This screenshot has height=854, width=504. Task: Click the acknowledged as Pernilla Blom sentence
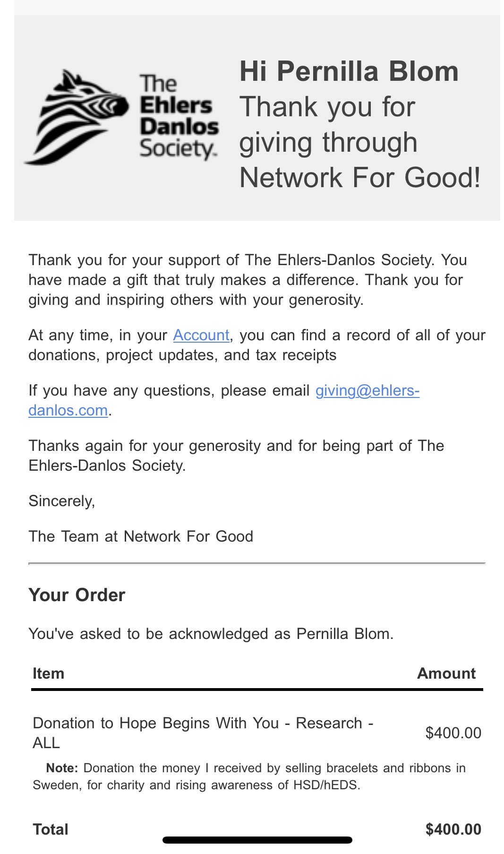[211, 634]
